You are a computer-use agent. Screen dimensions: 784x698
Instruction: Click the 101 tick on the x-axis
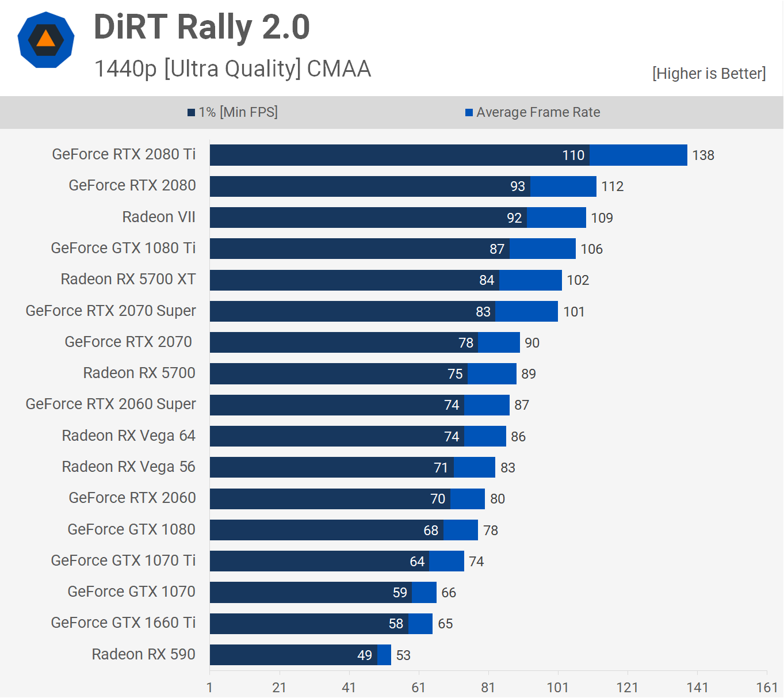557,688
